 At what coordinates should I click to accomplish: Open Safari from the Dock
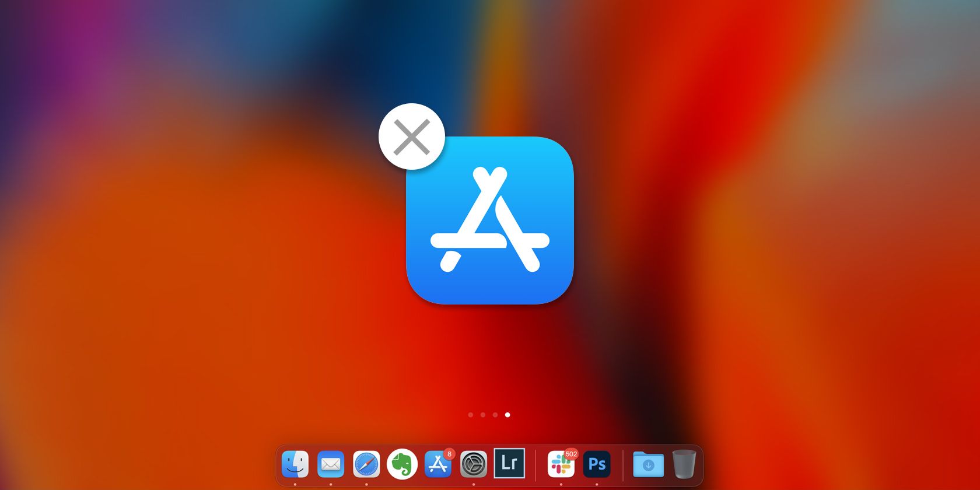[x=366, y=464]
